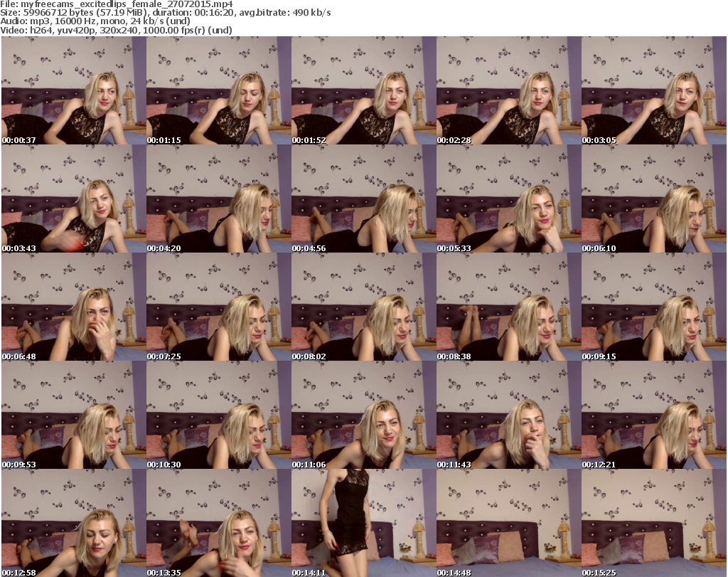Open the frame at 00:05:33

[509, 198]
